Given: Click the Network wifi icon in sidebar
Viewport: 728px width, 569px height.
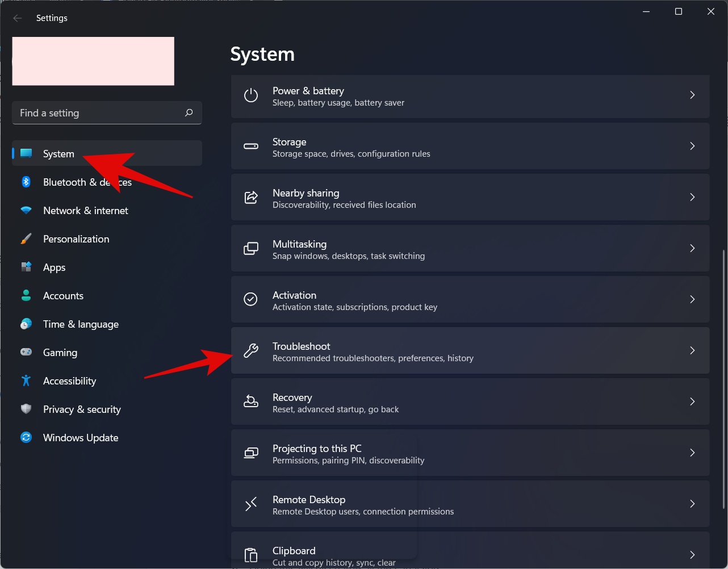Looking at the screenshot, I should [x=26, y=210].
